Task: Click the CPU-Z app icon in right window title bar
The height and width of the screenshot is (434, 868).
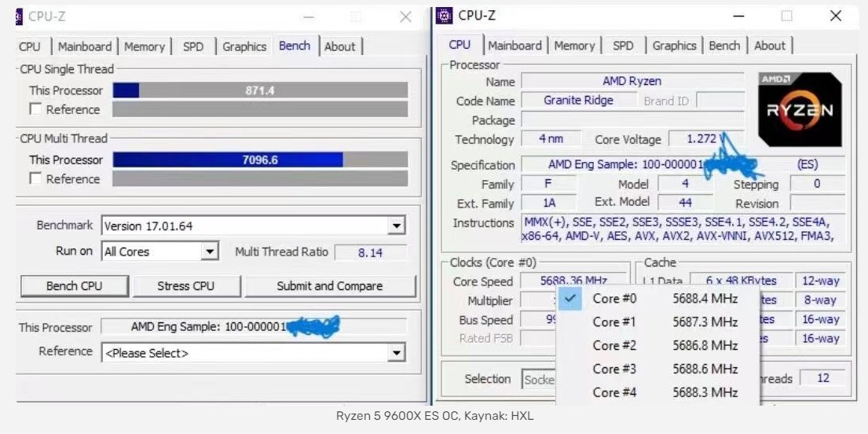Action: [x=444, y=16]
